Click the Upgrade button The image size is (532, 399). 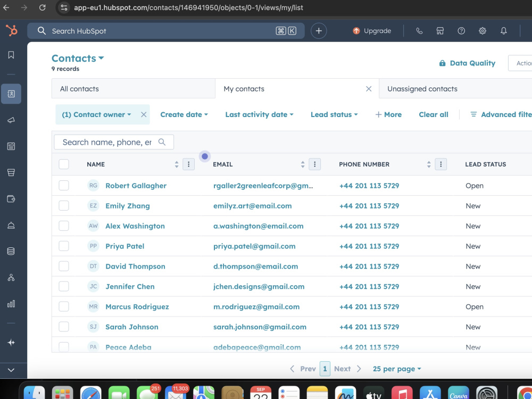(x=372, y=31)
